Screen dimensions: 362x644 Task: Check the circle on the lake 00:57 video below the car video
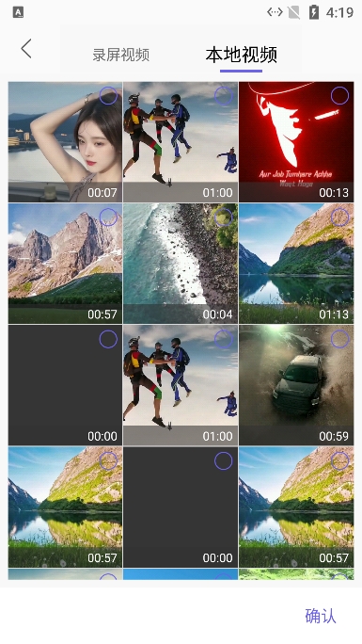pos(339,460)
